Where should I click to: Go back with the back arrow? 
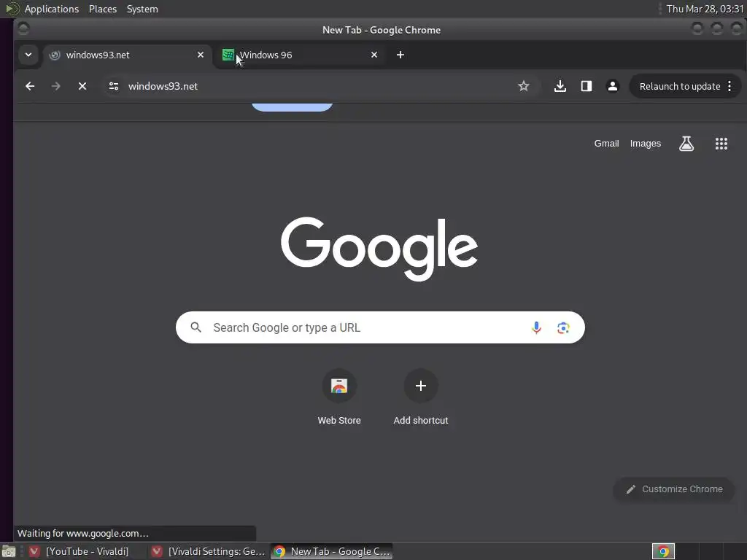pos(30,86)
